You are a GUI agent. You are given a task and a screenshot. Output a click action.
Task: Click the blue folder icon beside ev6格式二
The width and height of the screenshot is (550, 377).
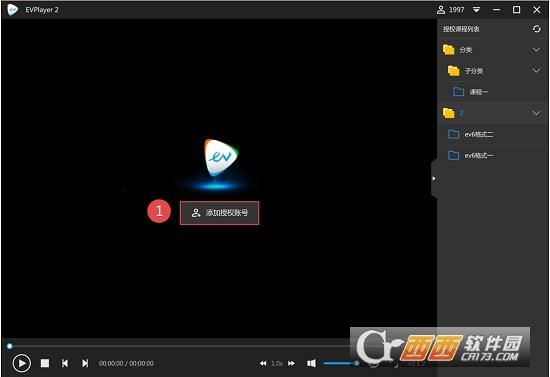pos(454,134)
